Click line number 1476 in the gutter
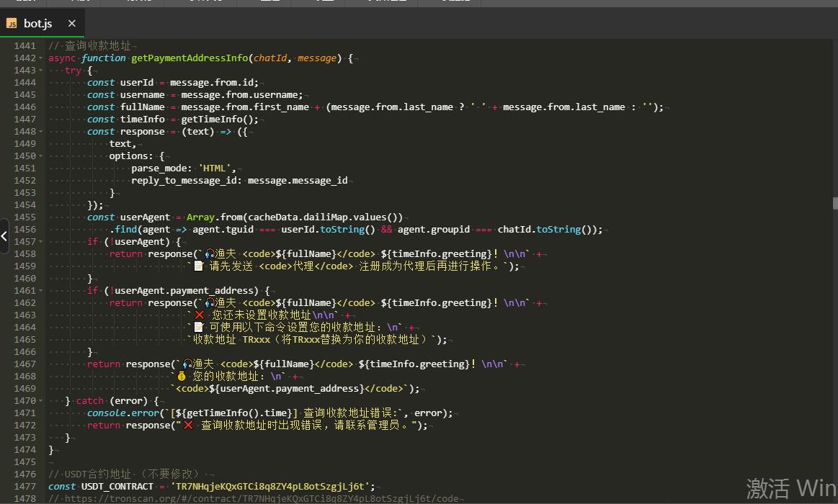 tap(24, 474)
